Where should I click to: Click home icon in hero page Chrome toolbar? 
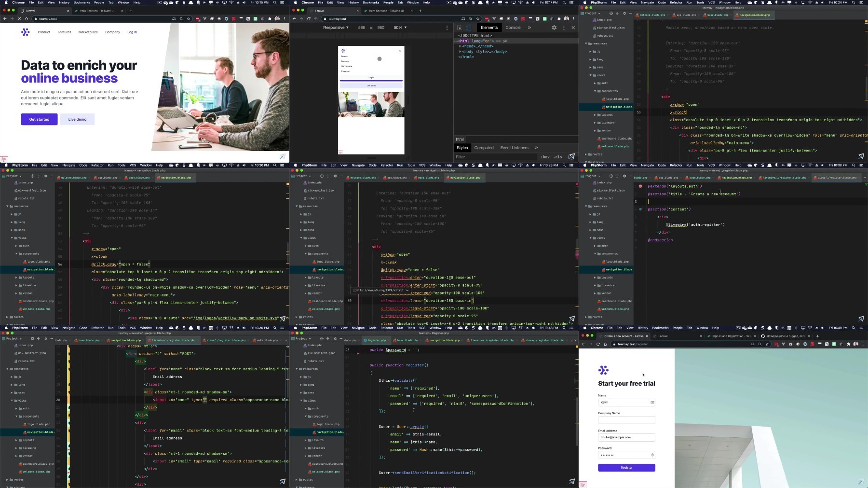coord(27,19)
